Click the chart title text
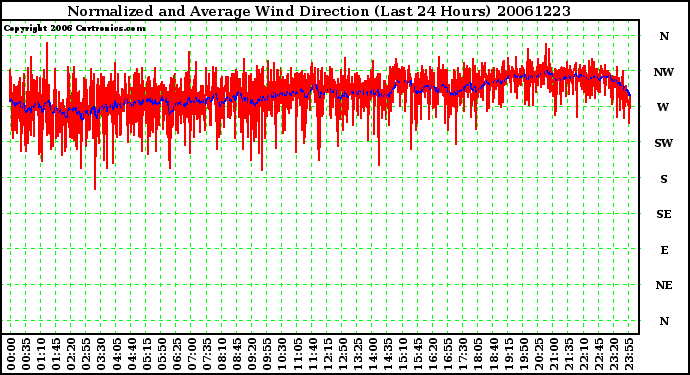The width and height of the screenshot is (690, 375). click(319, 11)
